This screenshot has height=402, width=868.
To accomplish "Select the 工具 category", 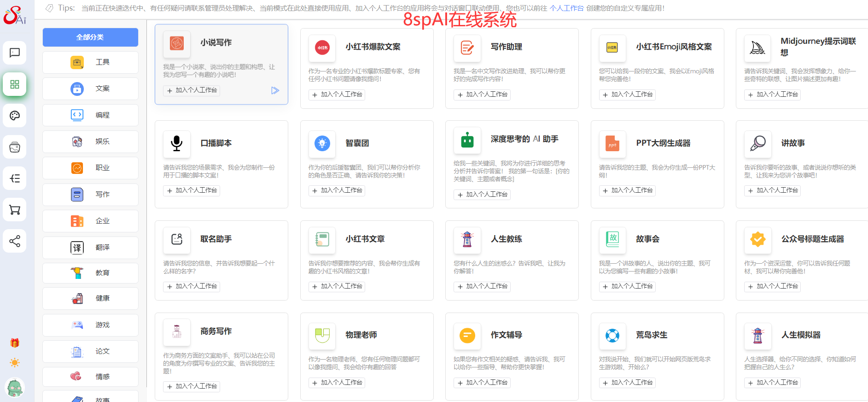I will point(90,62).
